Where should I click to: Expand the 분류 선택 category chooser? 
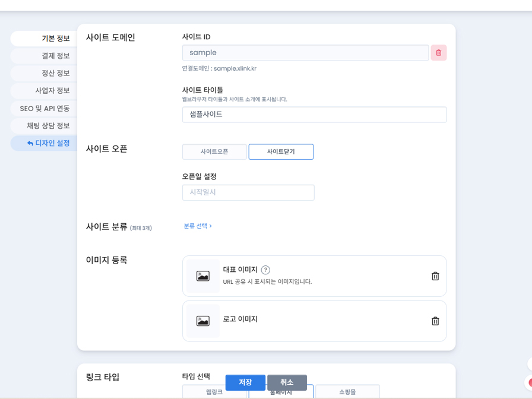pos(198,226)
